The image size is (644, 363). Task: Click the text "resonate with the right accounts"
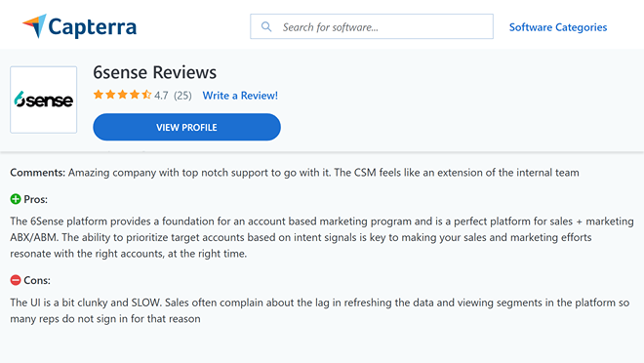point(87,254)
